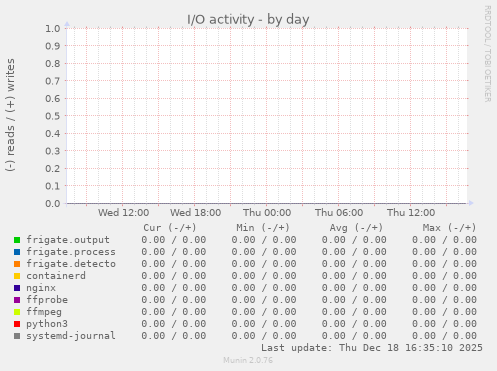Select the frigate.process legend label

coord(71,252)
